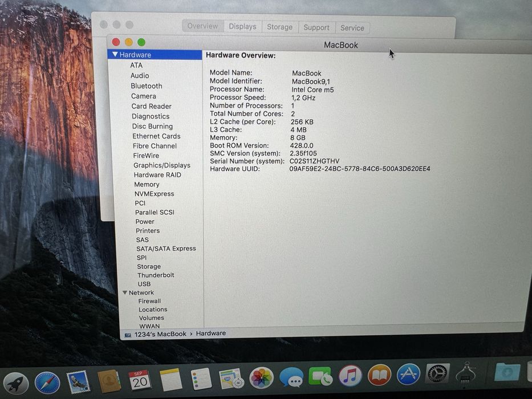The width and height of the screenshot is (532, 399).
Task: Close the MacBook System Information window
Action: pos(116,42)
